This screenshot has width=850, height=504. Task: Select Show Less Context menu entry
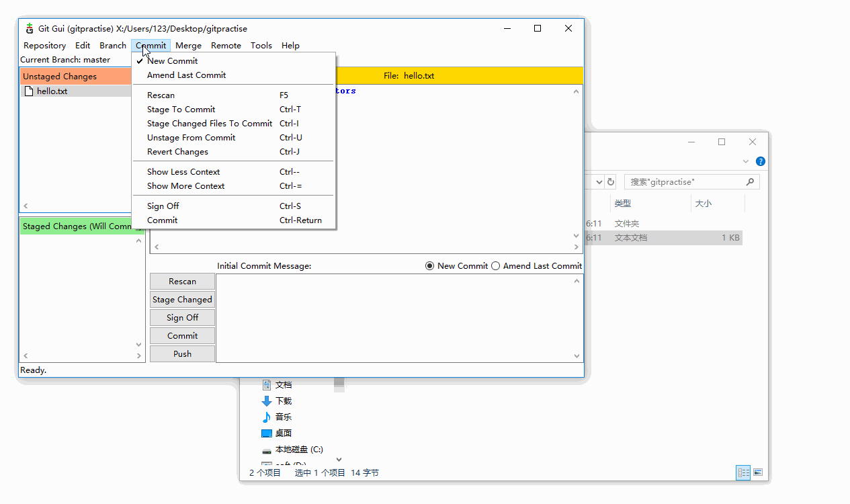(x=234, y=172)
